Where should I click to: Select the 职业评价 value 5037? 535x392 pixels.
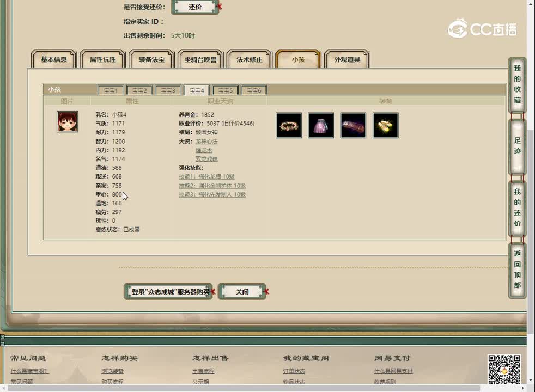tap(213, 124)
